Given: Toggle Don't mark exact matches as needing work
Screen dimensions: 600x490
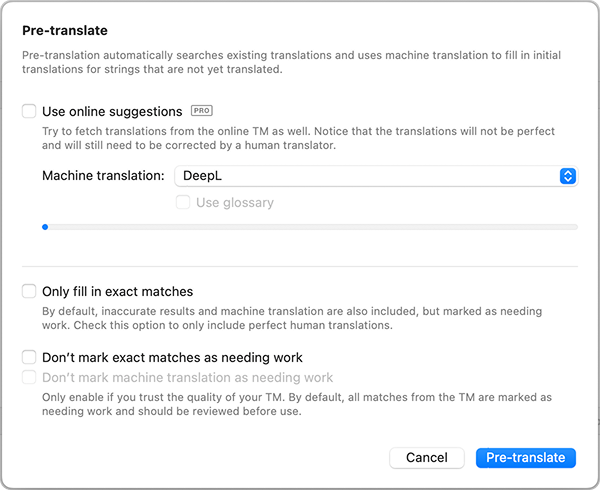Looking at the screenshot, I should tap(30, 357).
